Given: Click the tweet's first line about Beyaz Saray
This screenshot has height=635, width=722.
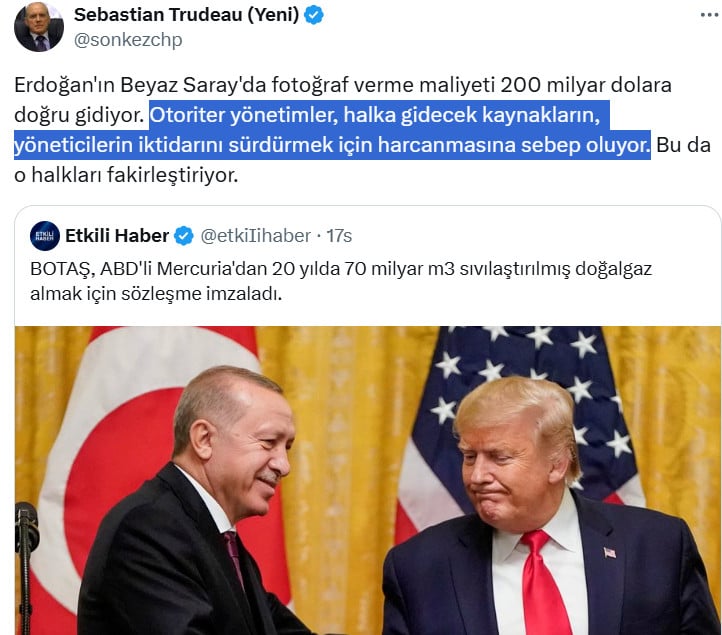Looking at the screenshot, I should (343, 85).
